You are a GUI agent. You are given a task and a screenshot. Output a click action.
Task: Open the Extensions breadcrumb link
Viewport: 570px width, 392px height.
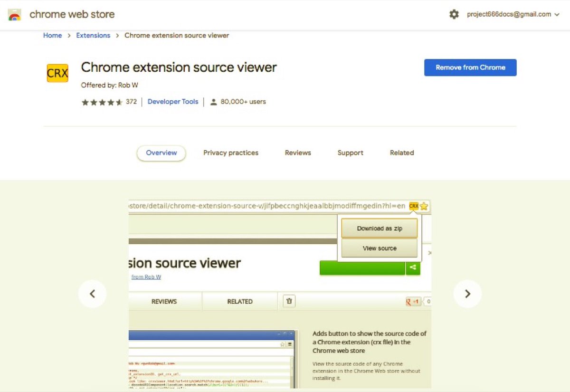[93, 35]
